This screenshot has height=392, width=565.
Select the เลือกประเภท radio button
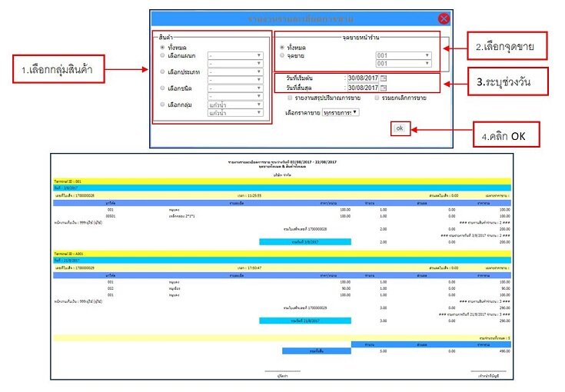162,71
